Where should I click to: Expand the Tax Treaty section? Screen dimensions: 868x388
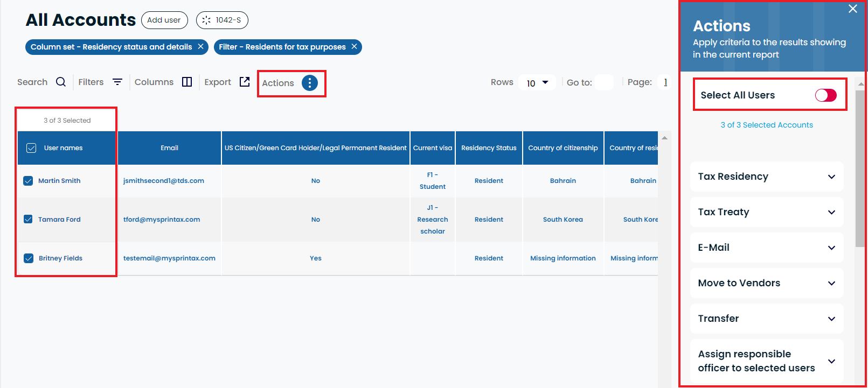tap(767, 212)
